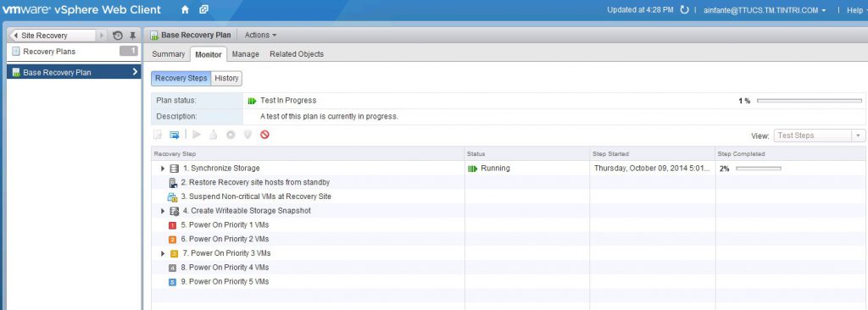The image size is (868, 310).
Task: Open the Actions dropdown menu
Action: click(x=260, y=35)
